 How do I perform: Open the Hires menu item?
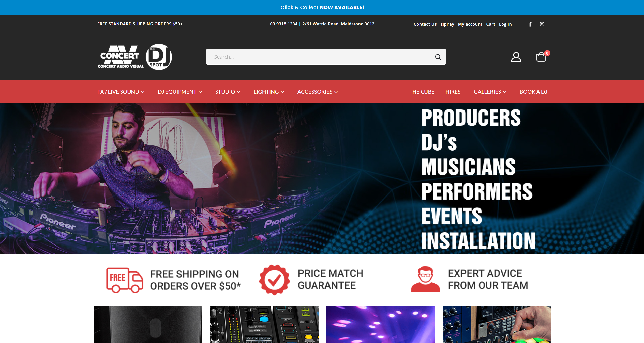[x=453, y=92]
